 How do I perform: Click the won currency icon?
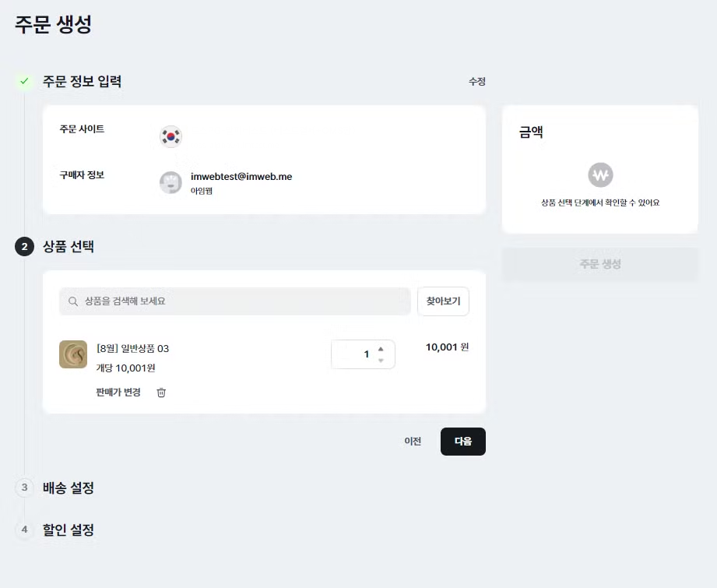(600, 174)
